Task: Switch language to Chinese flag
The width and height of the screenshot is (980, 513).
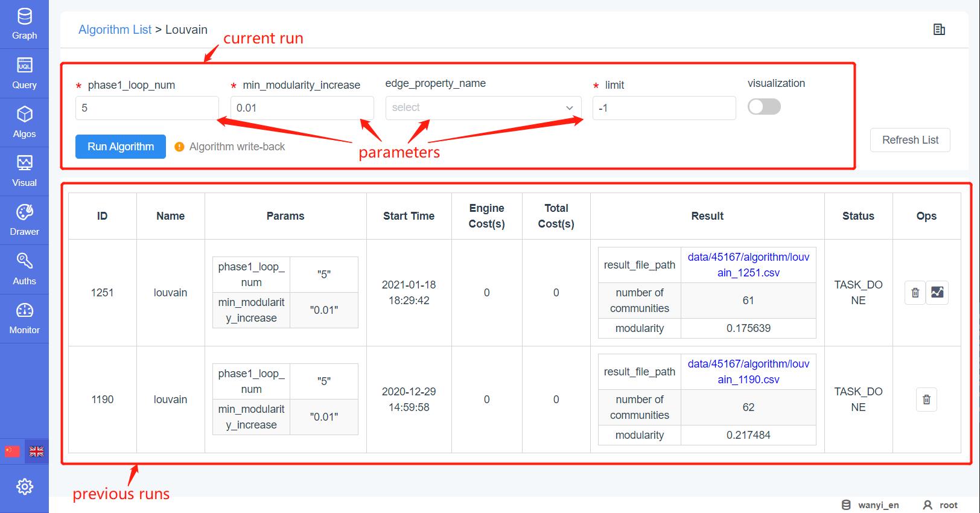Action: (x=12, y=451)
